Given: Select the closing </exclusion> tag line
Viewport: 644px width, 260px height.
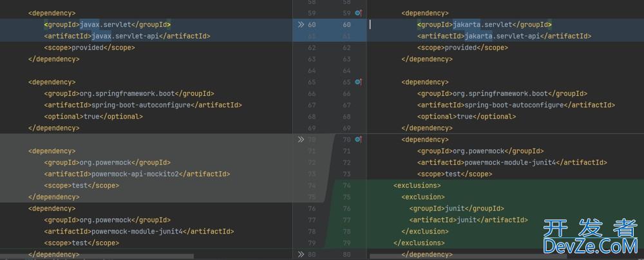Looking at the screenshot, I should point(425,232).
